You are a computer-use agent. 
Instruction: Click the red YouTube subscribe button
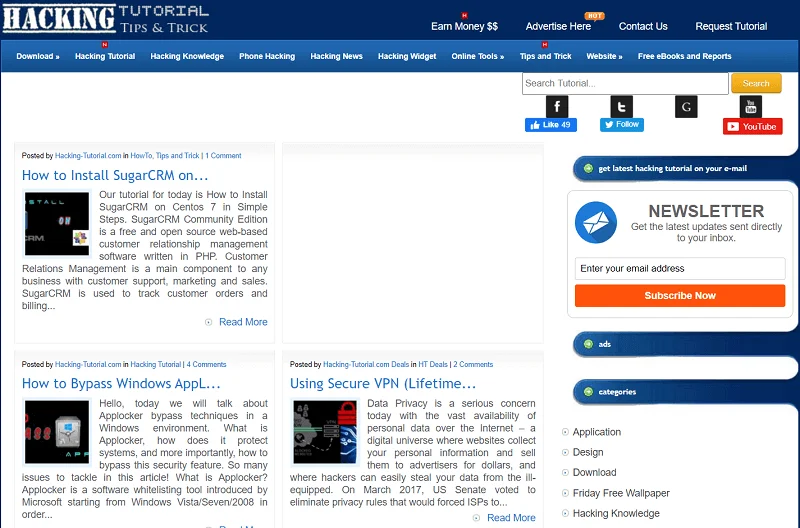pyautogui.click(x=753, y=127)
